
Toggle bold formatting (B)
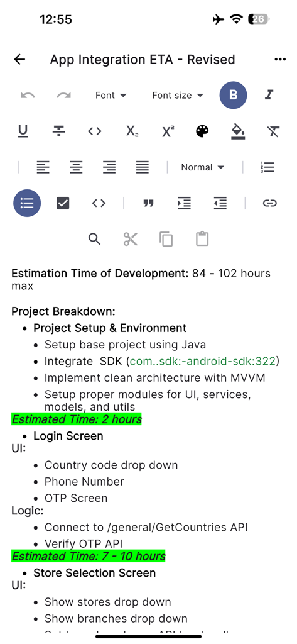pyautogui.click(x=233, y=96)
